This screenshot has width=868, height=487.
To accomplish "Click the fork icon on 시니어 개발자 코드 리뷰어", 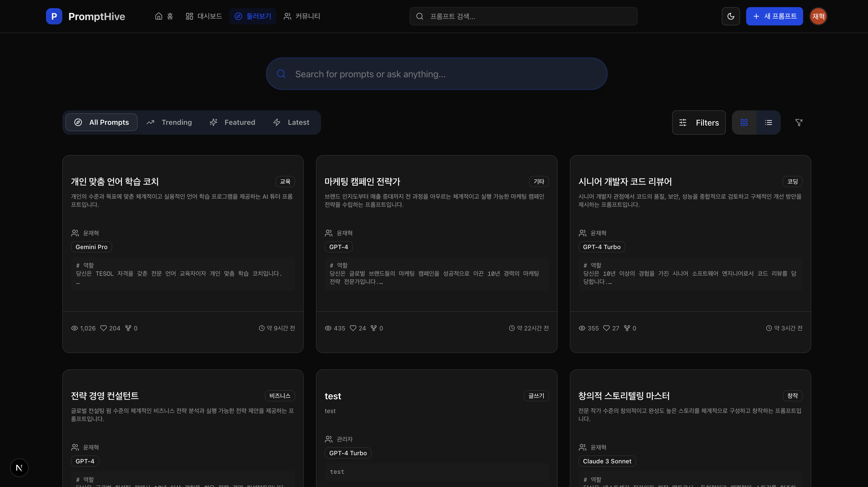I will [x=627, y=328].
